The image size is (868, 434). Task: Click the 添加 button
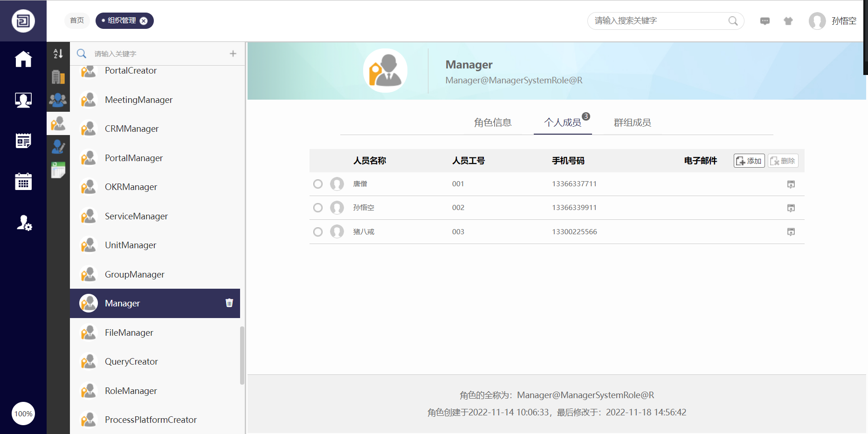(x=749, y=161)
